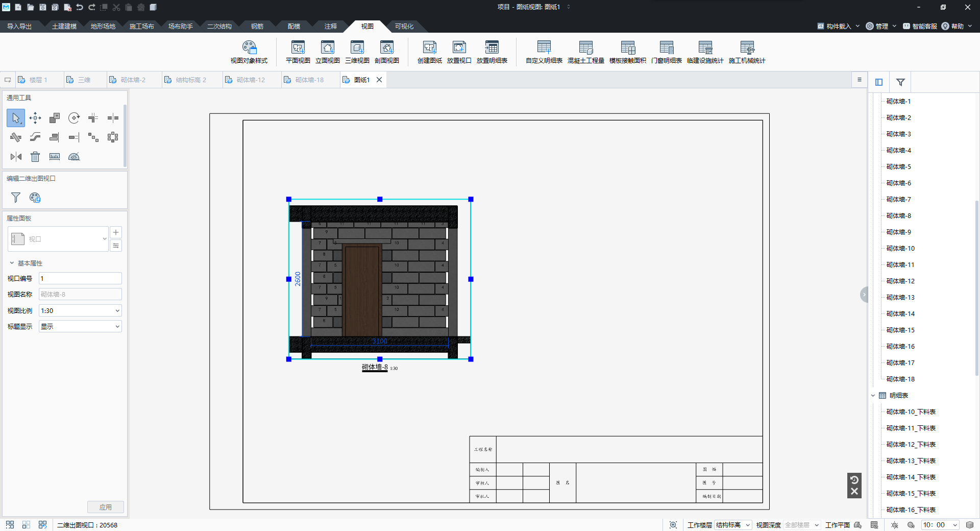Switch to the 土建建模 ribbon tab
This screenshot has width=980, height=531.
tap(64, 26)
